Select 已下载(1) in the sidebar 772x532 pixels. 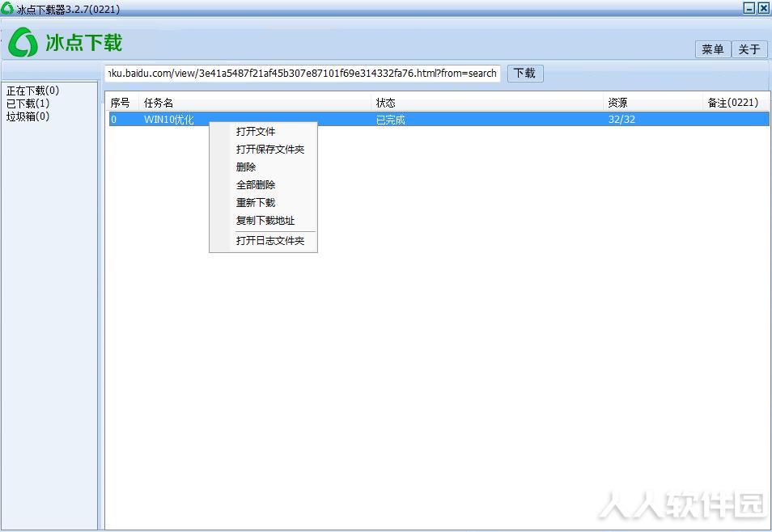[x=28, y=103]
